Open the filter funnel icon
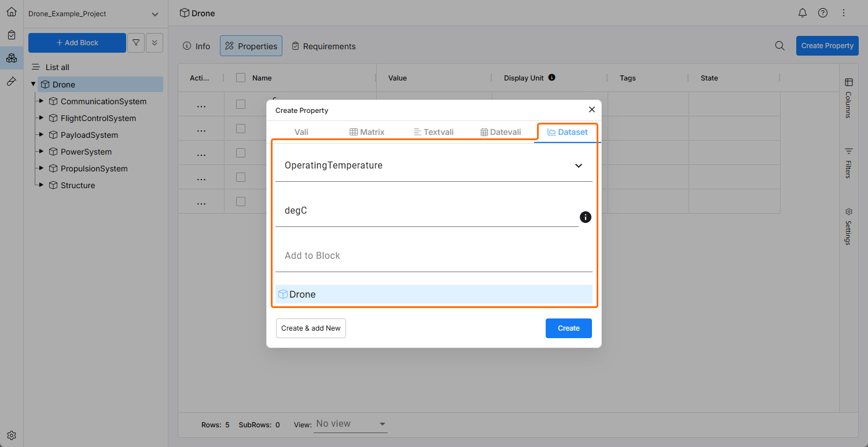868x447 pixels. tap(136, 43)
